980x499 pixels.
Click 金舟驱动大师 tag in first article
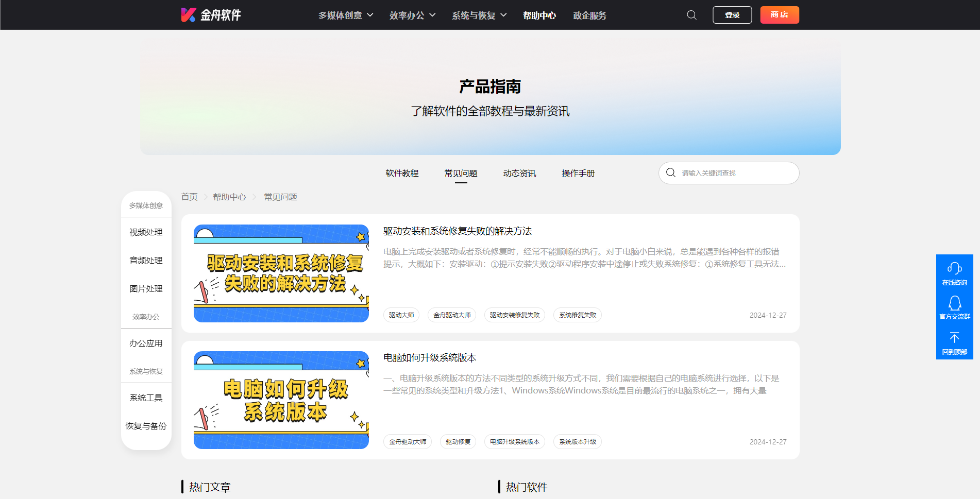(452, 315)
